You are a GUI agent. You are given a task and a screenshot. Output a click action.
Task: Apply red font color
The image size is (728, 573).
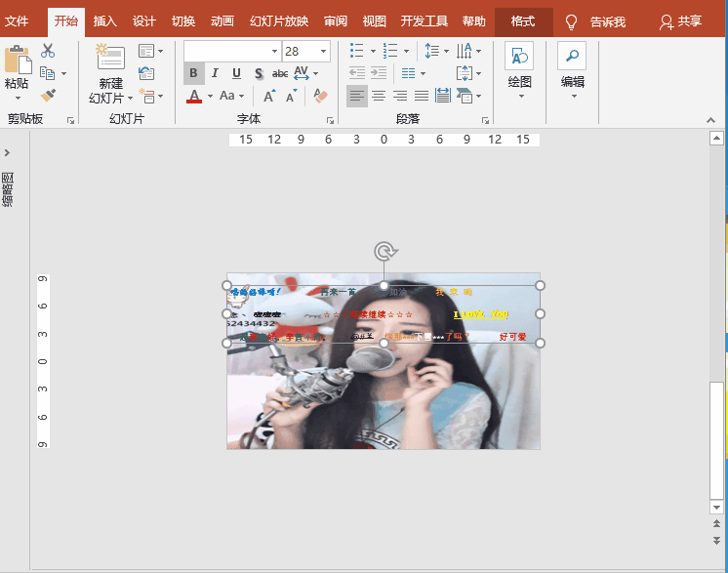tap(194, 96)
